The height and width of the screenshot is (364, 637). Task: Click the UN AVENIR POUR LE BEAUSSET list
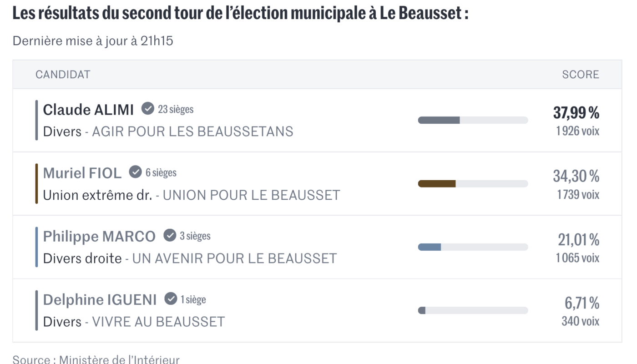[x=234, y=258]
